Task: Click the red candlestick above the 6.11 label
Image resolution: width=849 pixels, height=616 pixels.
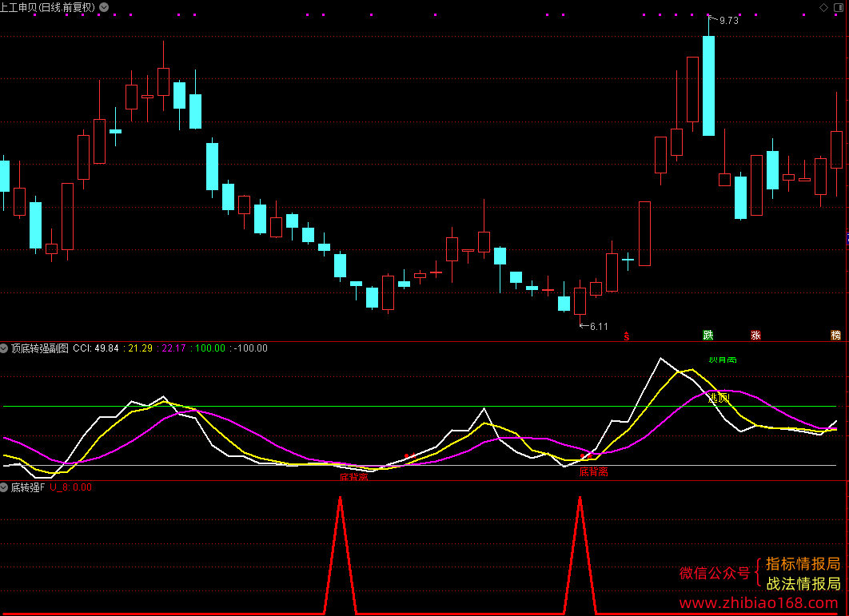Action: 580,301
